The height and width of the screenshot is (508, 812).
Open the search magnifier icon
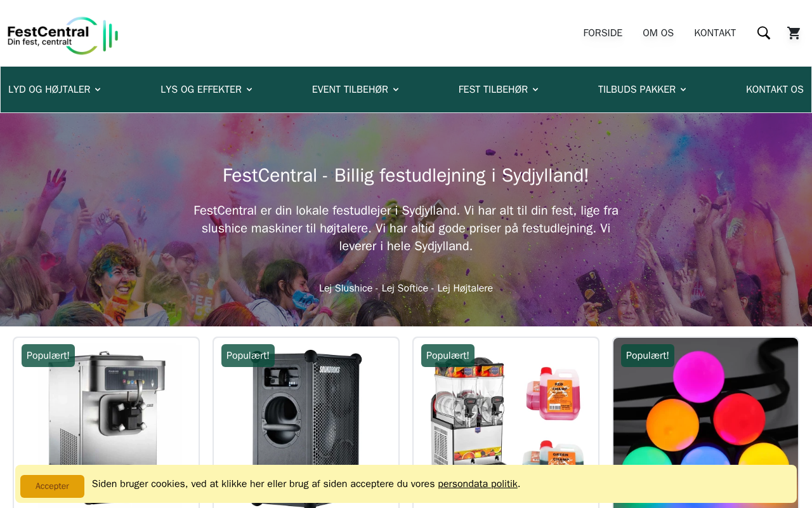click(x=764, y=33)
